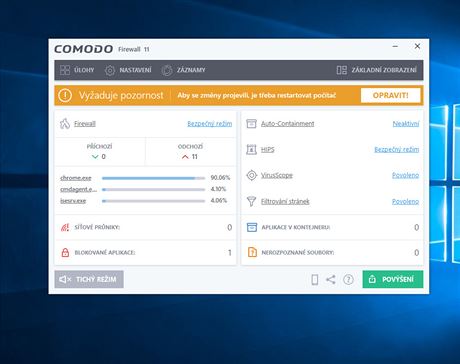Click the Příchozí inbound connections count

click(x=103, y=157)
